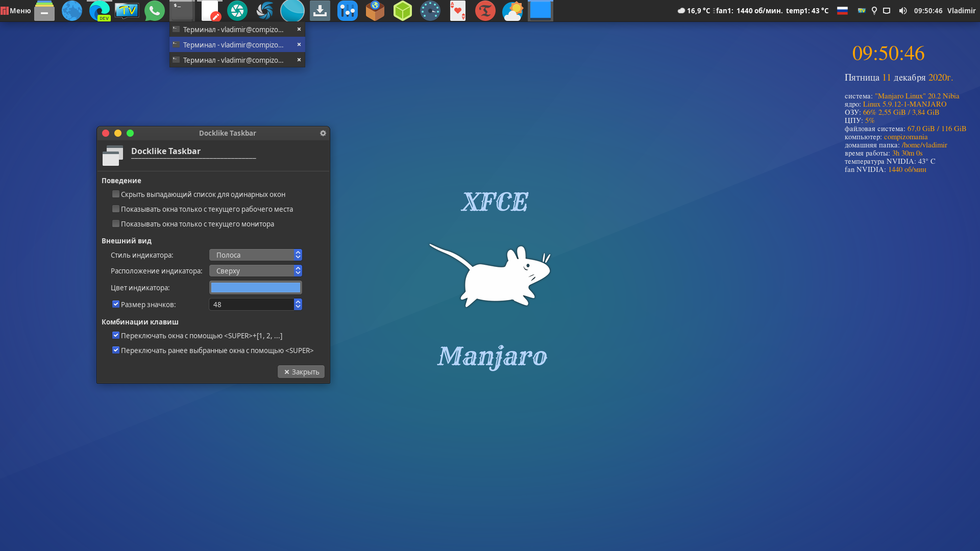Click the volume speaker tray icon
Image resolution: width=980 pixels, height=551 pixels.
click(902, 11)
